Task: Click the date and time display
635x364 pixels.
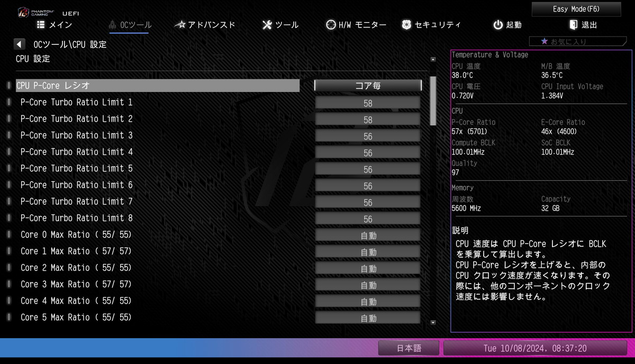Action: tap(534, 348)
